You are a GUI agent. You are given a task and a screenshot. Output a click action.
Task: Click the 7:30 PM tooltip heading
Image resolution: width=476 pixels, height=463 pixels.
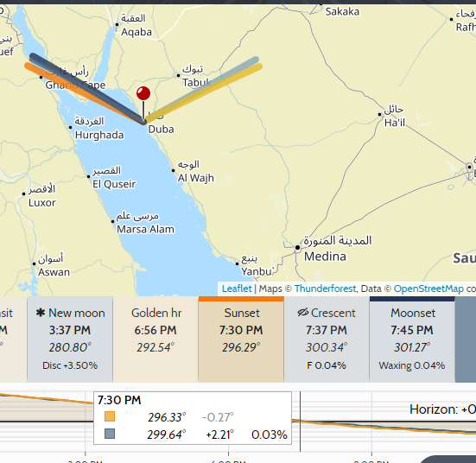coord(119,400)
